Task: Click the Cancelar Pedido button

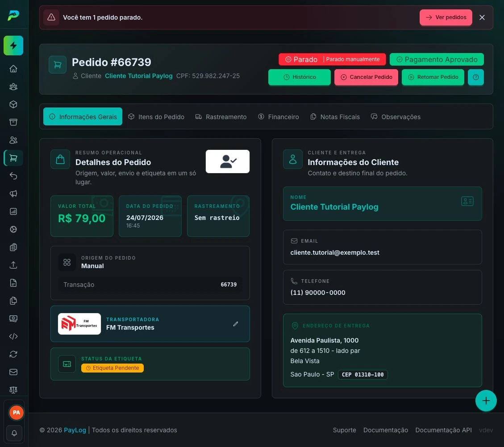Action: 366,77
